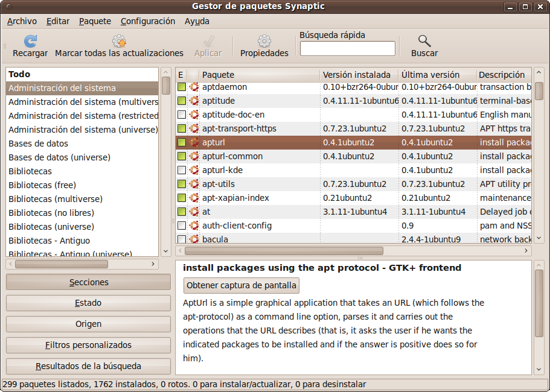550x392 pixels.
Task: Toggle status box of apturl
Action: click(x=181, y=142)
